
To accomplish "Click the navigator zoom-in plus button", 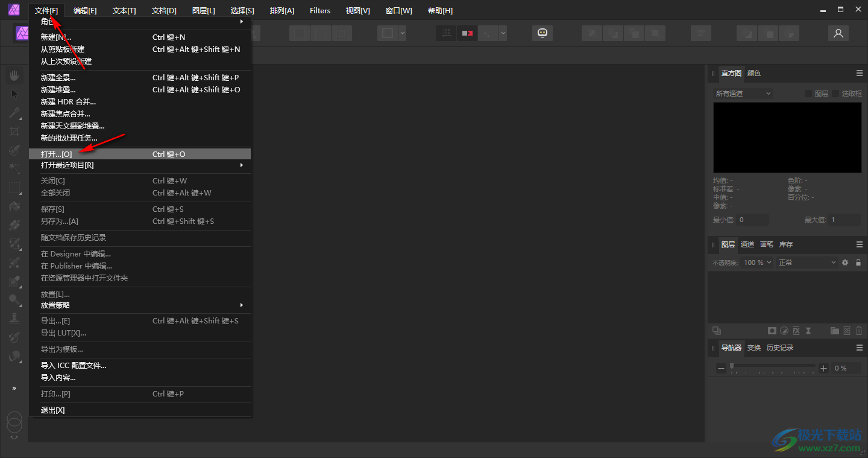I will [824, 368].
